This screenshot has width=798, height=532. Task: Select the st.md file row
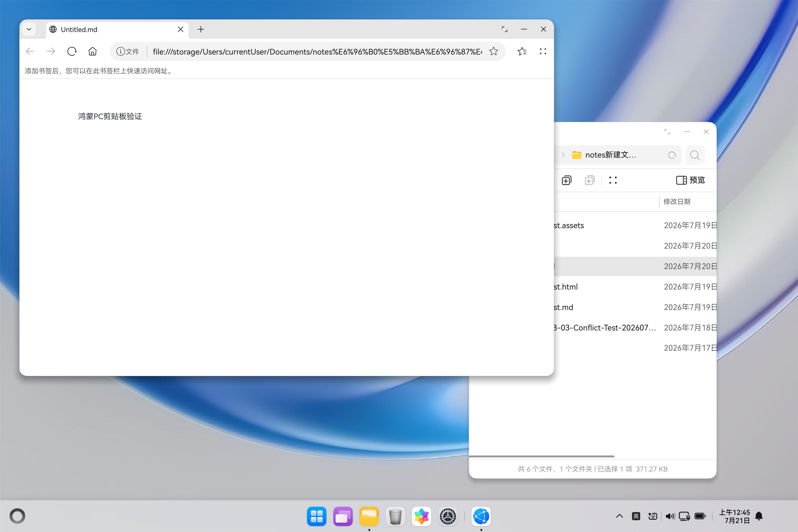635,307
